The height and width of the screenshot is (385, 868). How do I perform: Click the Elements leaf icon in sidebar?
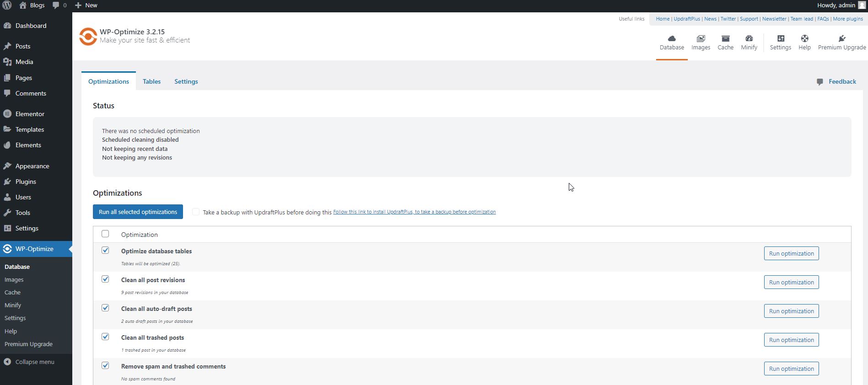(x=7, y=145)
